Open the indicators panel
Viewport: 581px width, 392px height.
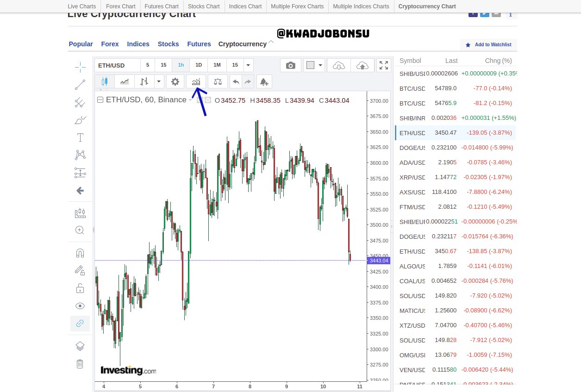click(196, 82)
